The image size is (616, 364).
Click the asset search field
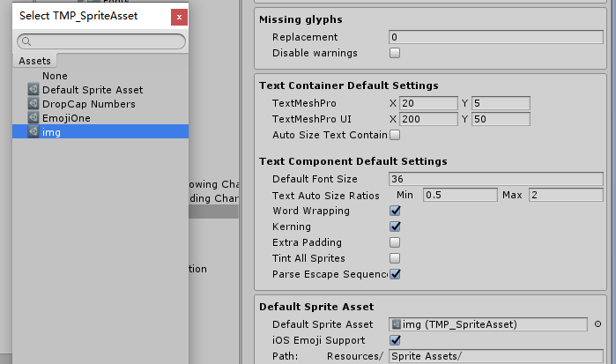(101, 41)
